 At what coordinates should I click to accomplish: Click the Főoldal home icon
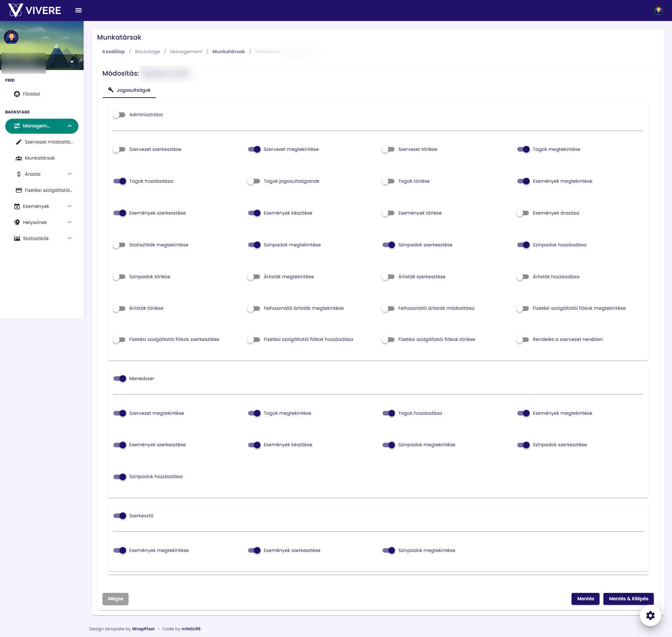(17, 94)
